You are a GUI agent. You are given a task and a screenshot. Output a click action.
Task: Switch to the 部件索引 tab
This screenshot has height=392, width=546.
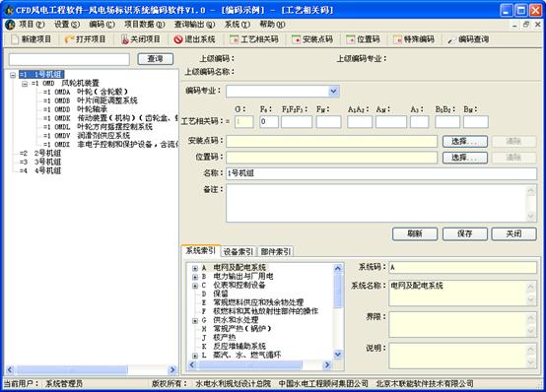(276, 251)
